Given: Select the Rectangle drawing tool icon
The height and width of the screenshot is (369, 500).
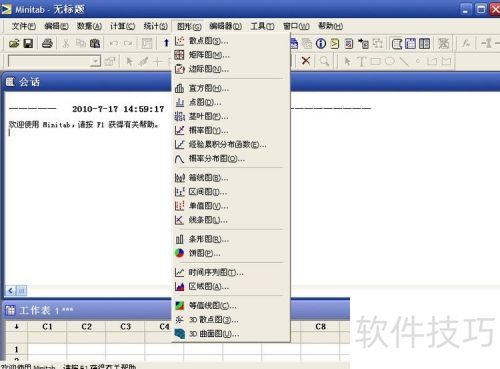Looking at the screenshot, I should (375, 61).
